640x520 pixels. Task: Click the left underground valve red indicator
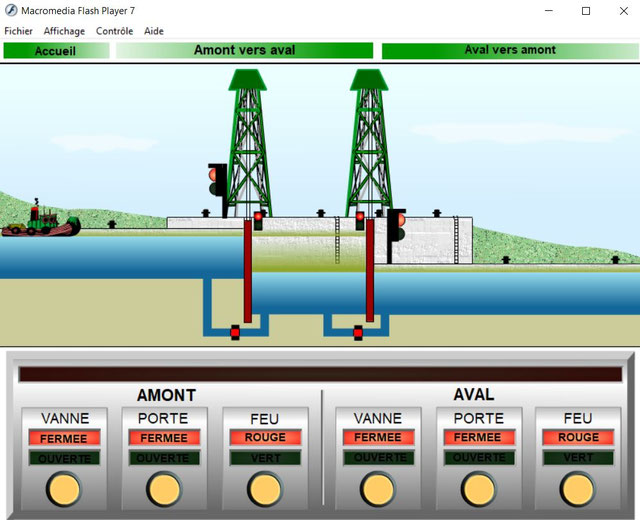235,332
